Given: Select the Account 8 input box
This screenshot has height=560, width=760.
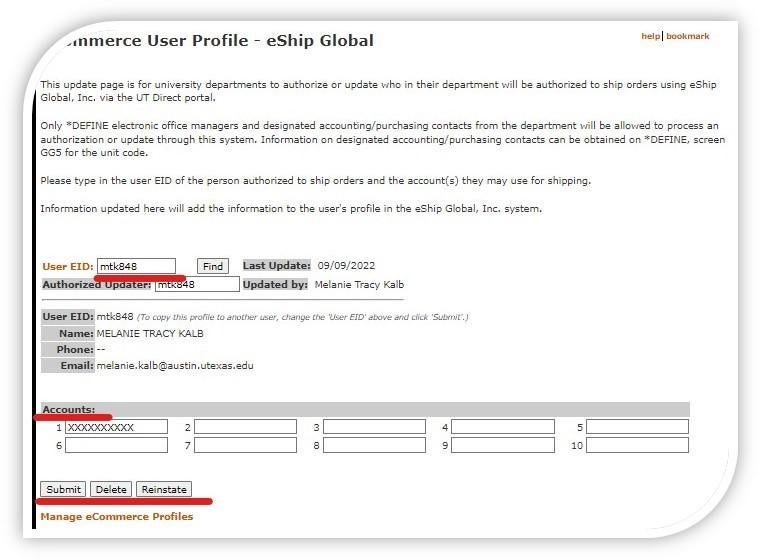Looking at the screenshot, I should click(x=374, y=446).
